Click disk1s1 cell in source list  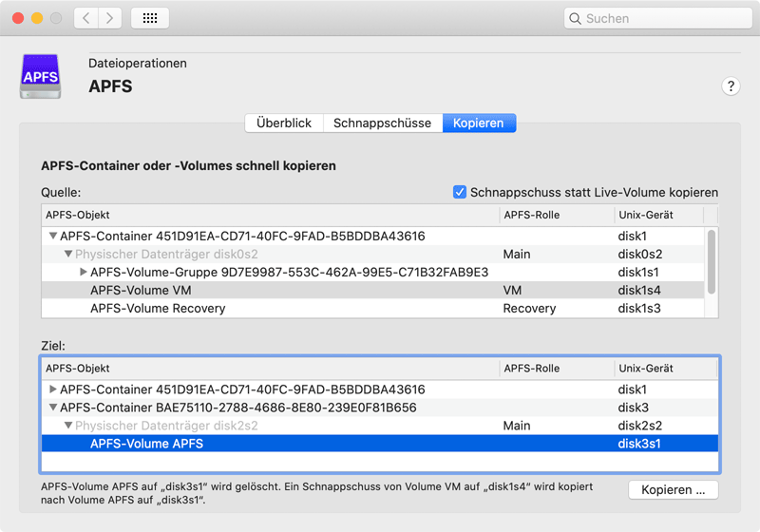coord(638,272)
